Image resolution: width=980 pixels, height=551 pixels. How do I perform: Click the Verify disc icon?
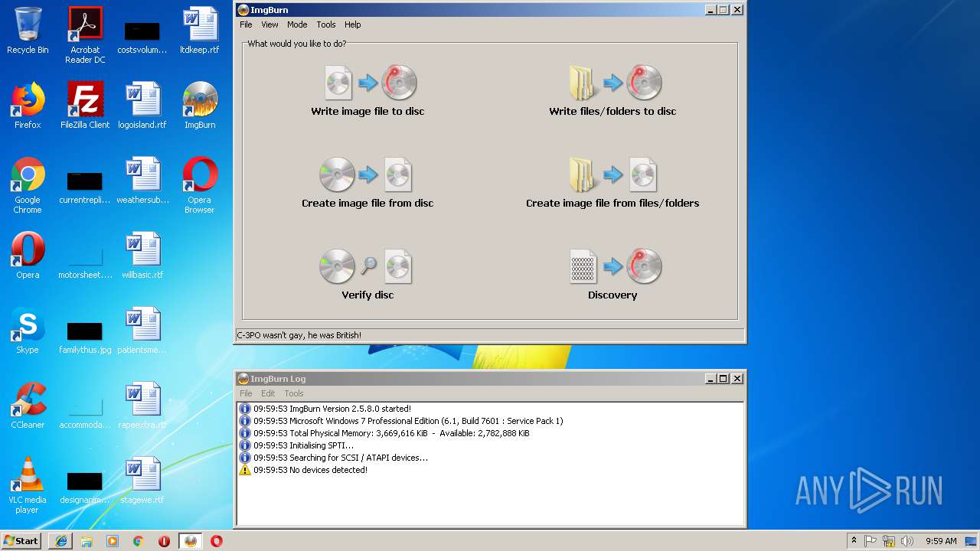[x=366, y=266]
